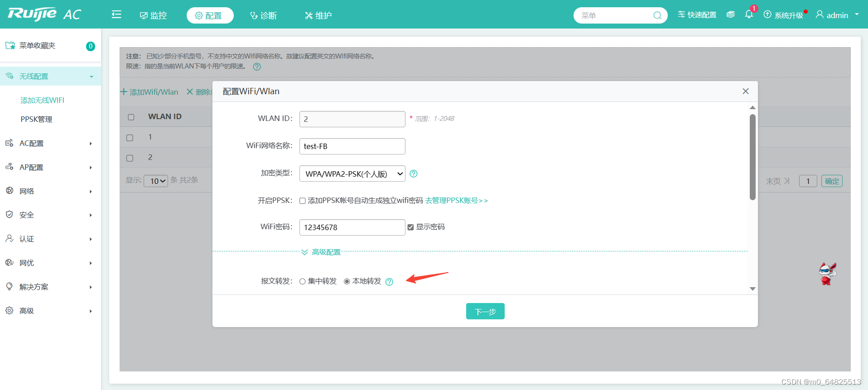Select the 集中转发 radio option
The height and width of the screenshot is (390, 868).
tap(303, 281)
